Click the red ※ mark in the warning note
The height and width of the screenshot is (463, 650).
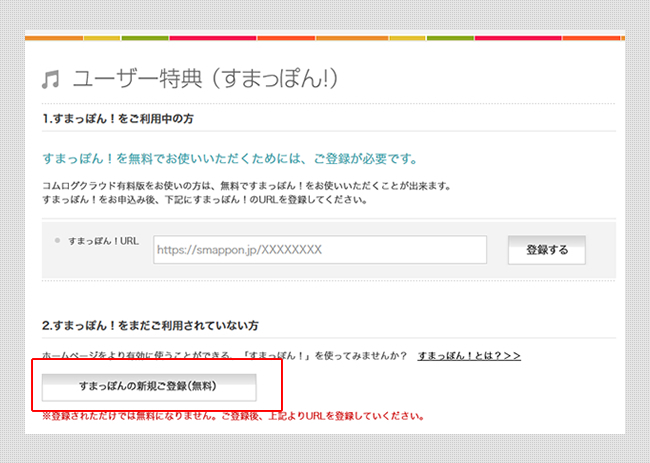[x=46, y=415]
